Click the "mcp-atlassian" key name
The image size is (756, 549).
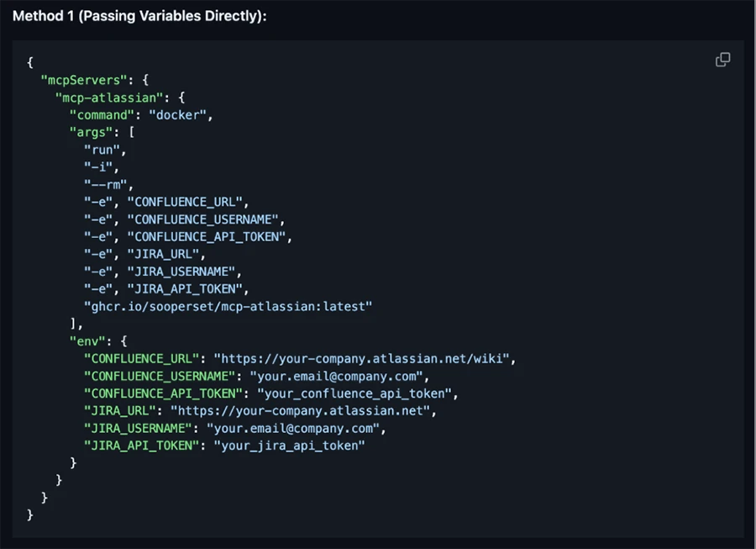[x=108, y=98]
